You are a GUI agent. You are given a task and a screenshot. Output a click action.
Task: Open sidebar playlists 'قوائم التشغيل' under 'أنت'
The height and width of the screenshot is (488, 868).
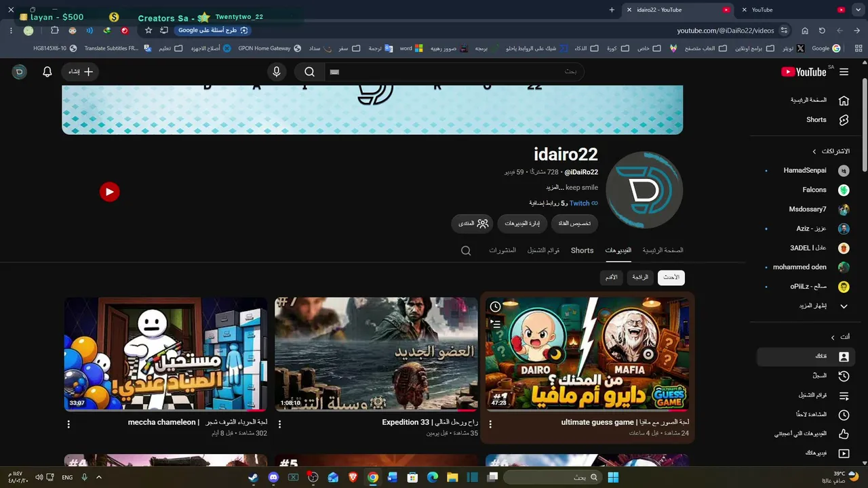point(807,395)
